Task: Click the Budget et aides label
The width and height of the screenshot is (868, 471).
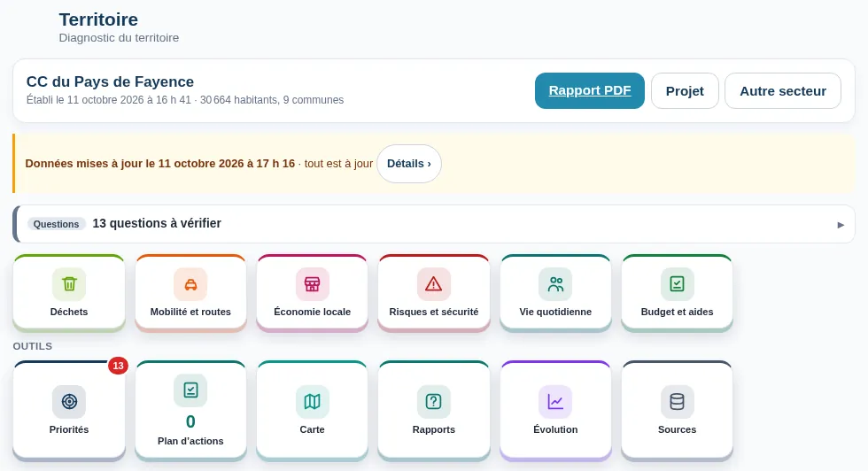Action: (677, 312)
